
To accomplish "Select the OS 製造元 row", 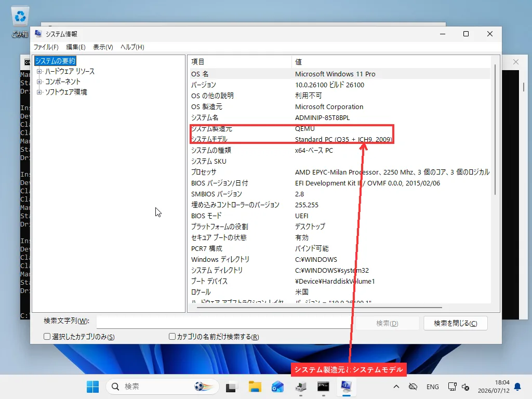I will click(x=339, y=107).
